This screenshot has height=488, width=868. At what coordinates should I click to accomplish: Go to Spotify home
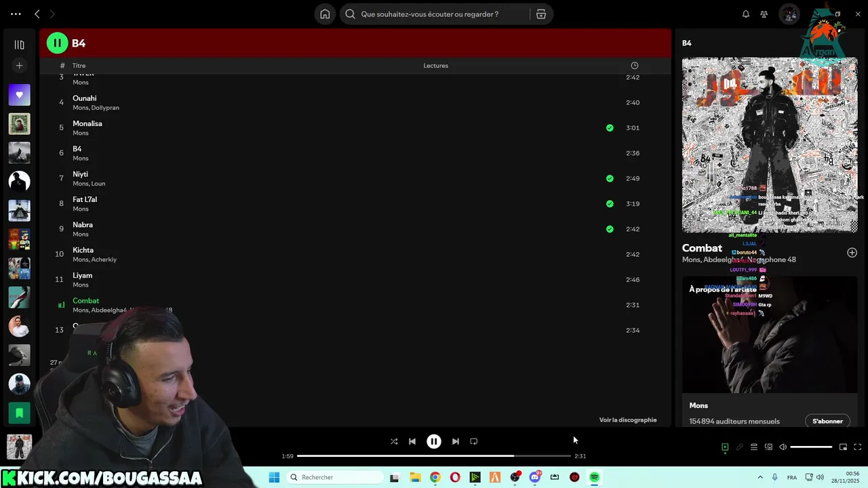coord(325,14)
